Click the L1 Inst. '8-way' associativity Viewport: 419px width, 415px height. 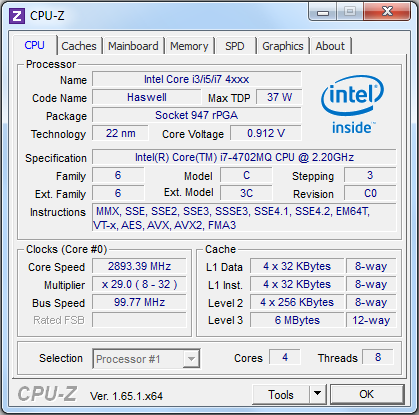pyautogui.click(x=371, y=284)
